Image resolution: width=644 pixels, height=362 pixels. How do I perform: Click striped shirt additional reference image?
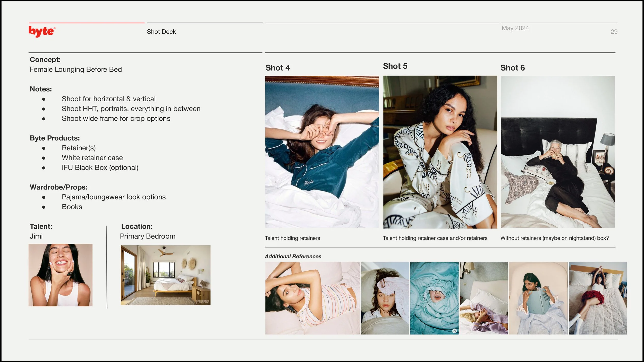point(312,298)
